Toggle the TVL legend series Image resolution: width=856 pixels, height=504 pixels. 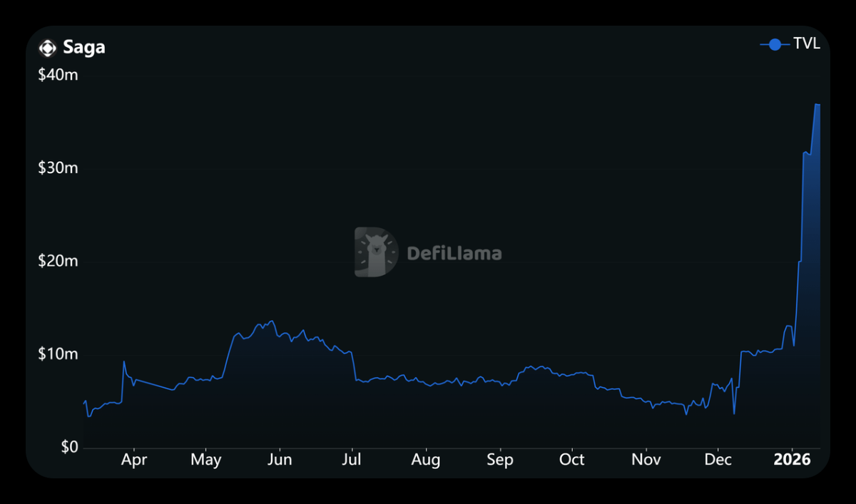(790, 44)
